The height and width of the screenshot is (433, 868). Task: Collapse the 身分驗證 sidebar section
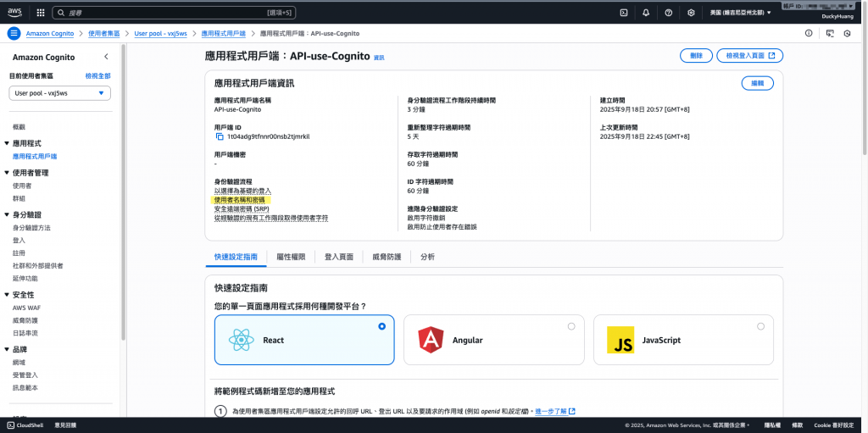[x=7, y=215]
